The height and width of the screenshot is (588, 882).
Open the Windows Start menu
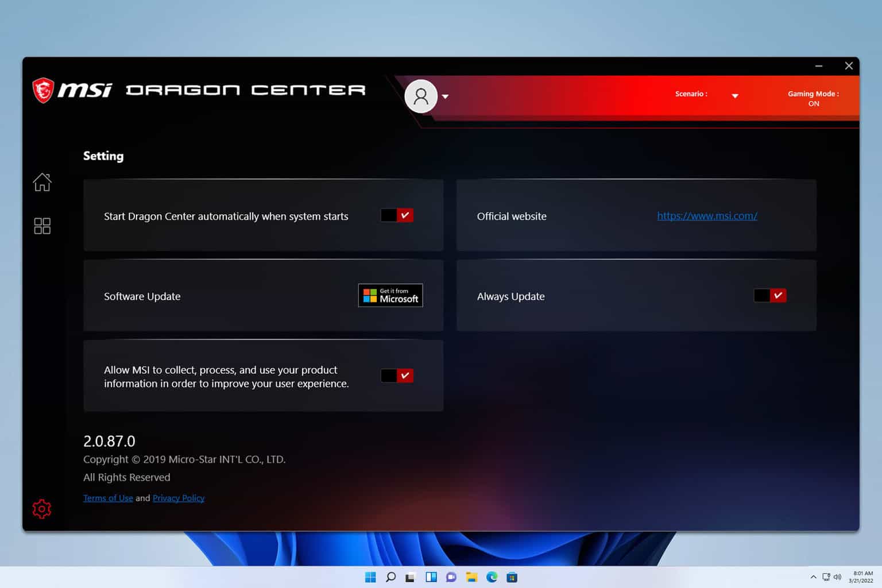pyautogui.click(x=370, y=577)
